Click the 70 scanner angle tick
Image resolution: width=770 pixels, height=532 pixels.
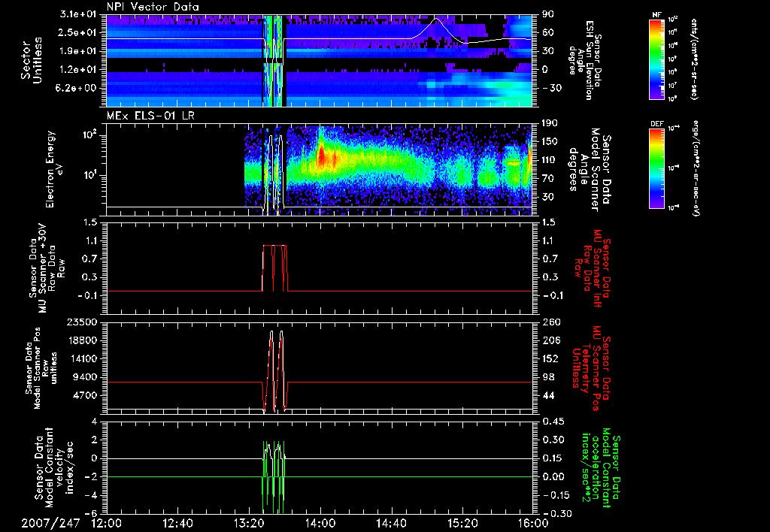(x=548, y=179)
